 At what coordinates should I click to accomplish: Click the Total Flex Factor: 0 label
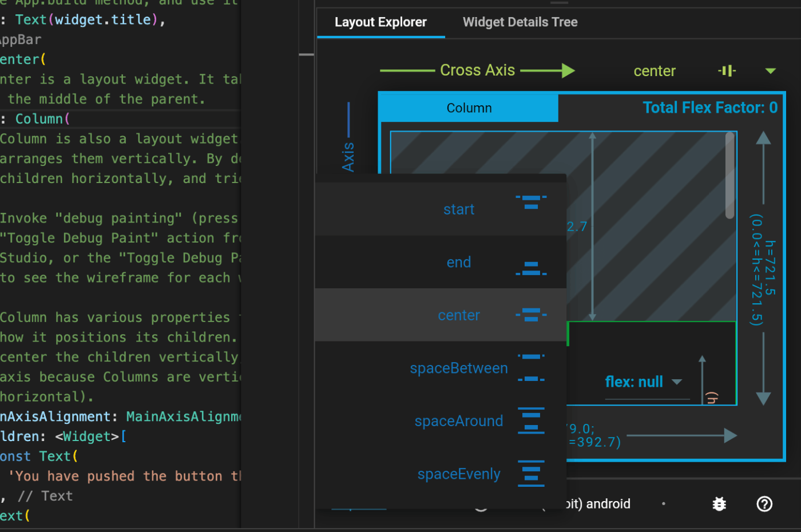(x=710, y=108)
